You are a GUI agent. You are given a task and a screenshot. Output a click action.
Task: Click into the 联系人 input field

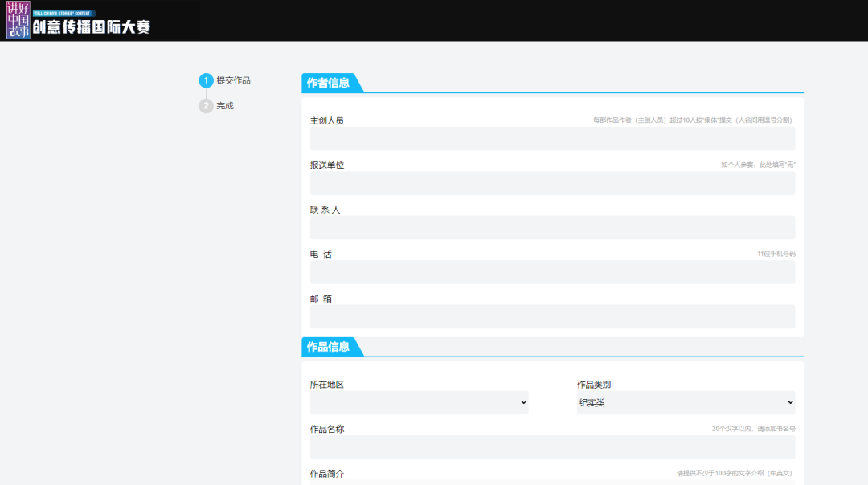click(552, 227)
